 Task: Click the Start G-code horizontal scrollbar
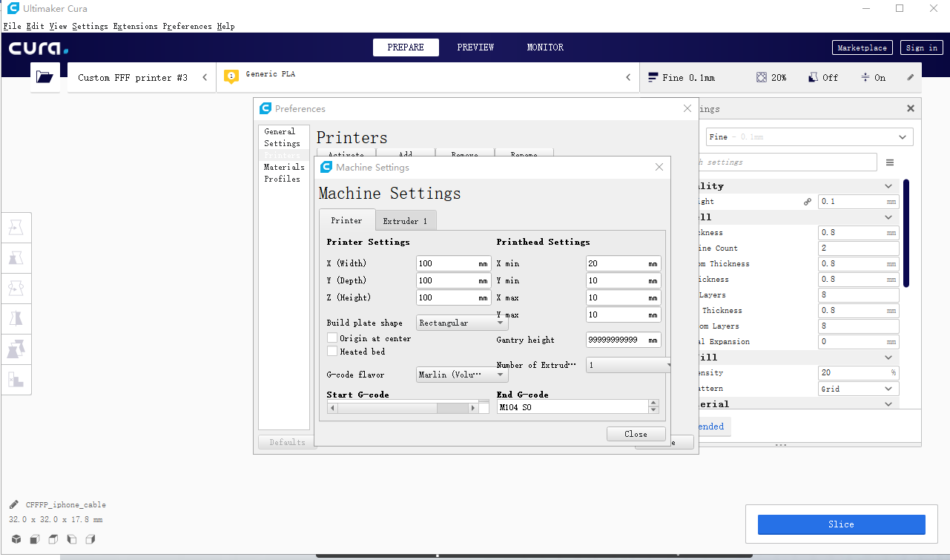(403, 408)
